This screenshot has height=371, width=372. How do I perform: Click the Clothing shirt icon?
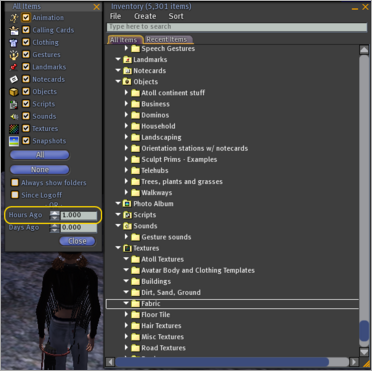14,43
